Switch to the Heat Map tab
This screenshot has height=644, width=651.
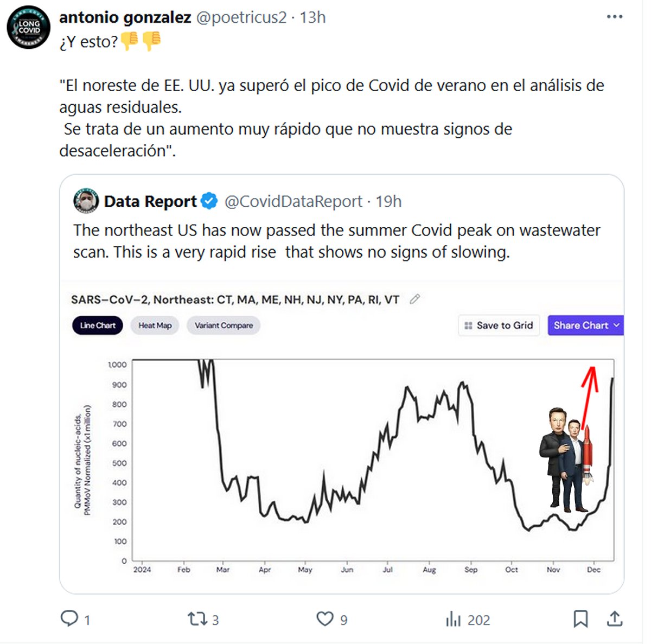[x=155, y=326]
